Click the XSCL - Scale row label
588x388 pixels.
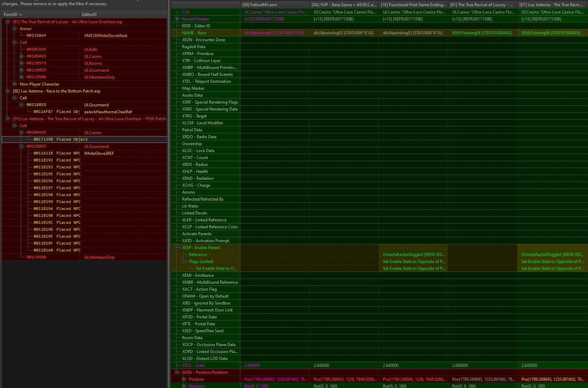(193, 365)
